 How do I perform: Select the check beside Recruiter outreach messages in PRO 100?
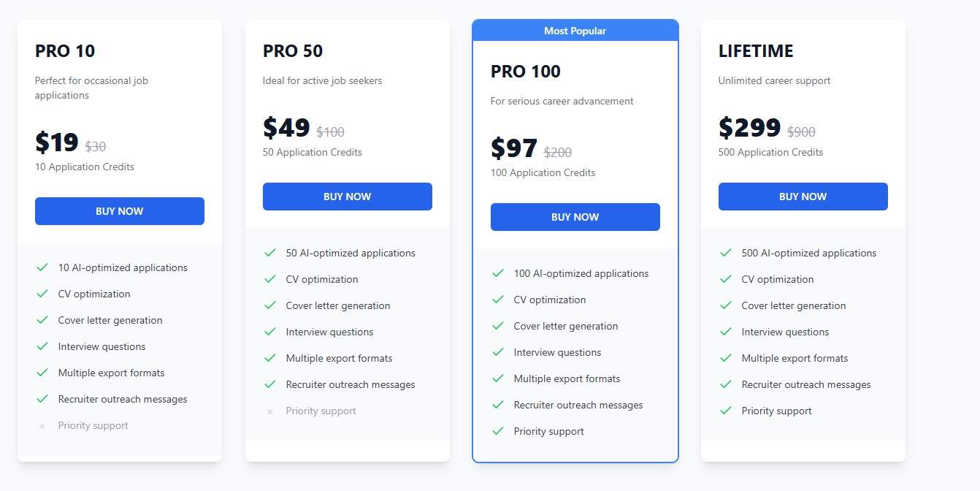498,405
